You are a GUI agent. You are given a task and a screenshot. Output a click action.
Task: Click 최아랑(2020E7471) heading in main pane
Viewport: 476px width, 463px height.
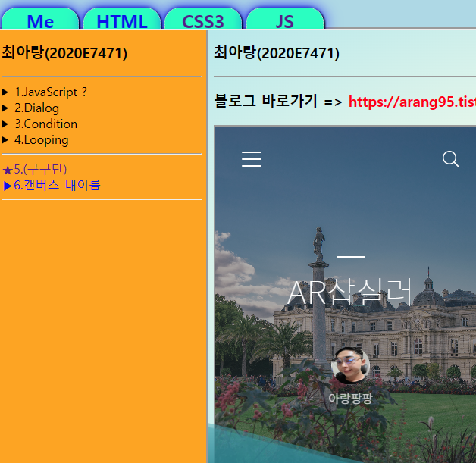[x=277, y=53]
